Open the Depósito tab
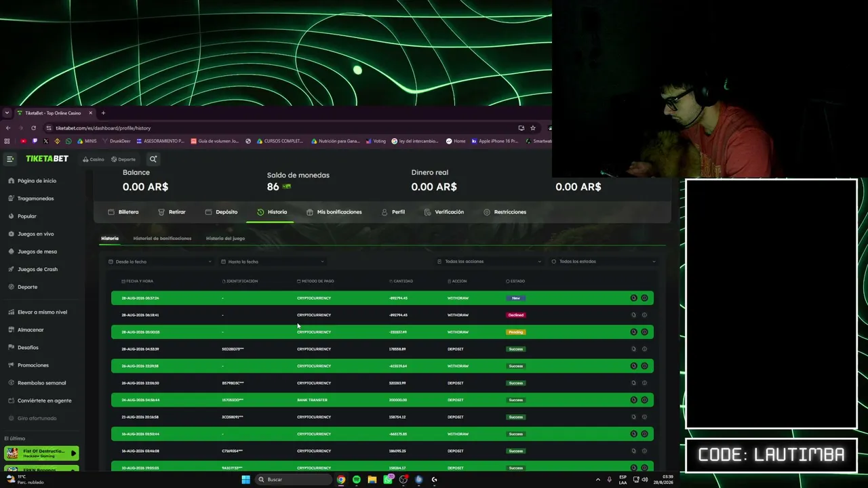The height and width of the screenshot is (488, 868). click(221, 212)
